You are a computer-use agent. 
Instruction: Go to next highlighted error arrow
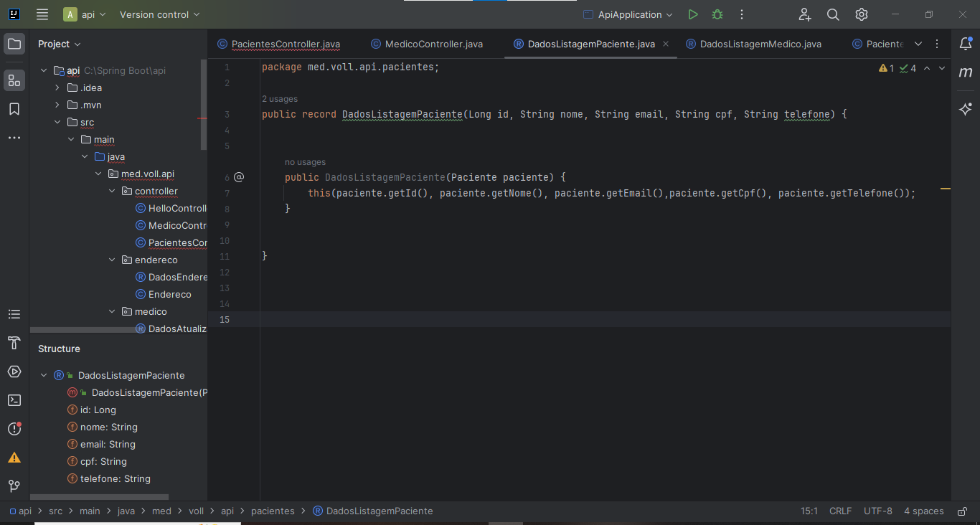pos(942,68)
